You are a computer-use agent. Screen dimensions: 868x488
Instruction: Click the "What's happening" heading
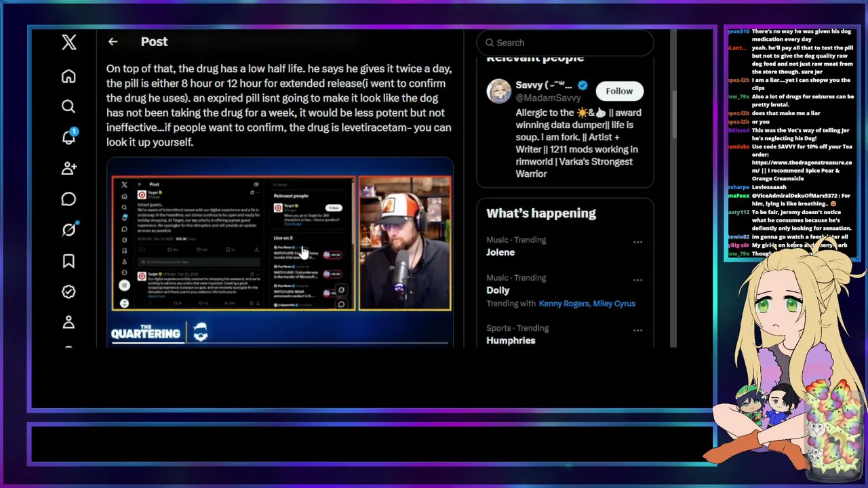541,213
